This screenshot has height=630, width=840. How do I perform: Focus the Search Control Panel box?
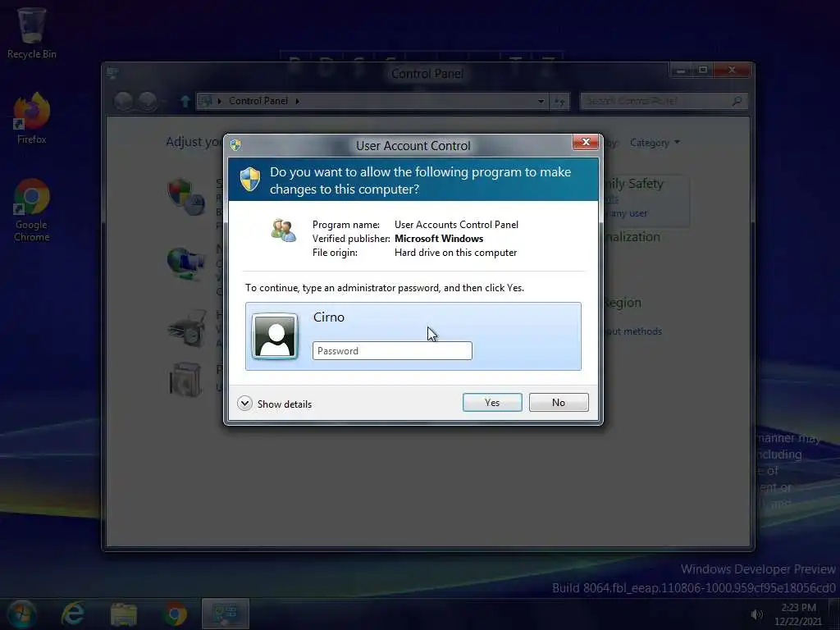tap(663, 101)
